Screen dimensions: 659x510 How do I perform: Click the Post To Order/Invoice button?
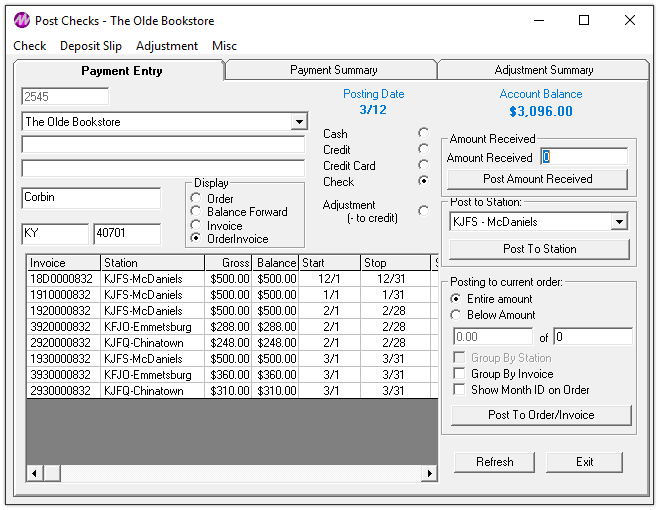pos(540,415)
